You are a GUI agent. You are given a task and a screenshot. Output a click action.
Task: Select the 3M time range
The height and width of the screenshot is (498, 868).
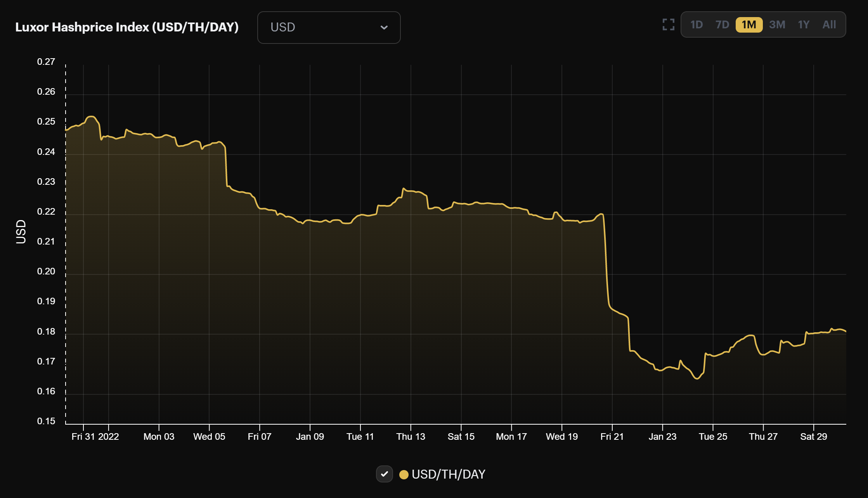(x=777, y=25)
